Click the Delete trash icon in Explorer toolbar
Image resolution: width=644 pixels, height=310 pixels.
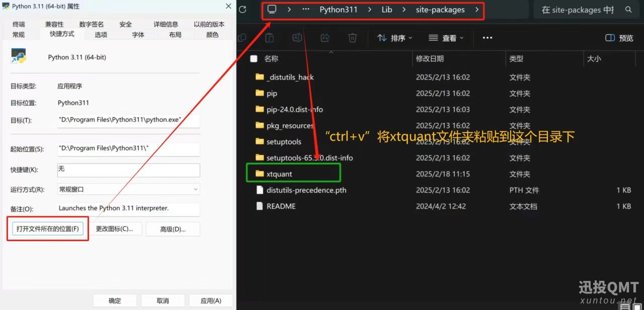(353, 38)
